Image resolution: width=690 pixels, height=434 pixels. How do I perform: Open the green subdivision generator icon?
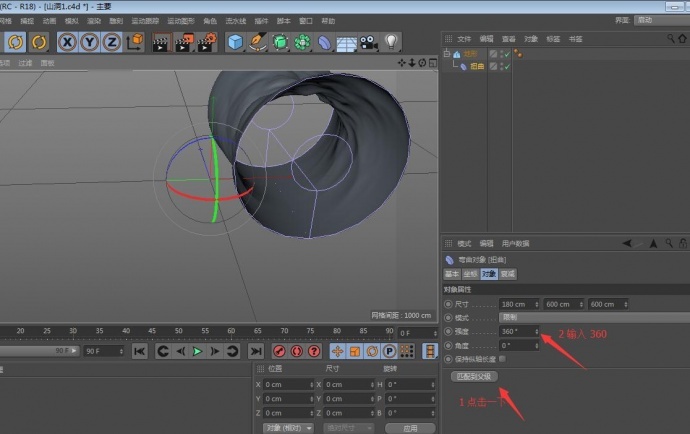point(280,42)
